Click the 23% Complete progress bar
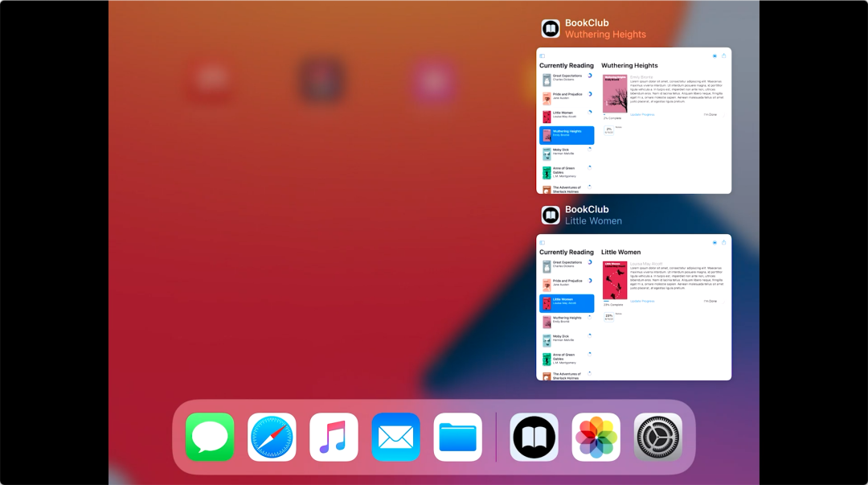Image resolution: width=868 pixels, height=485 pixels. point(615,302)
